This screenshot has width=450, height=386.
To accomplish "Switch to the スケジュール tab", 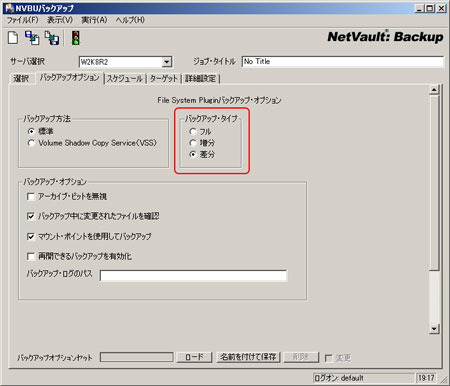I will (x=125, y=79).
